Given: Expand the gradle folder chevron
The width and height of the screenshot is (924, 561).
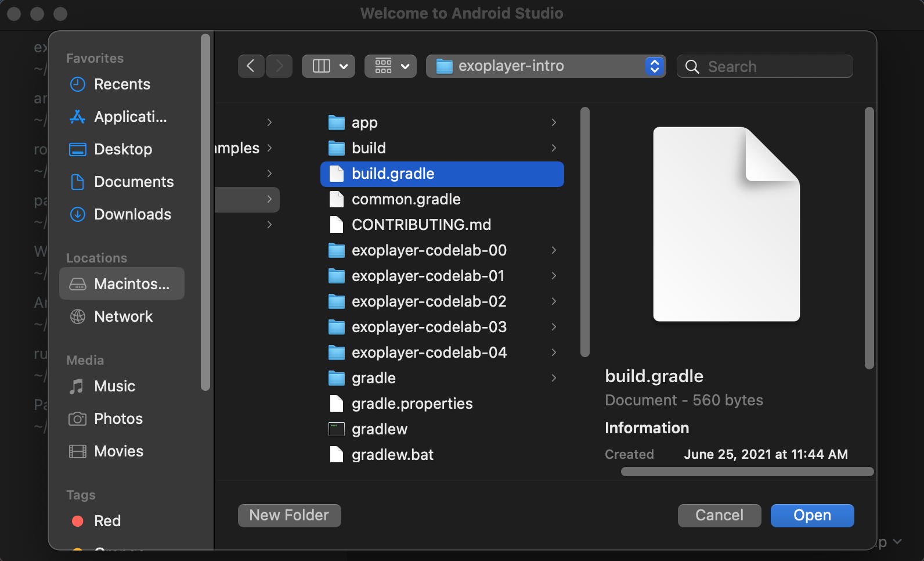Looking at the screenshot, I should tap(554, 378).
